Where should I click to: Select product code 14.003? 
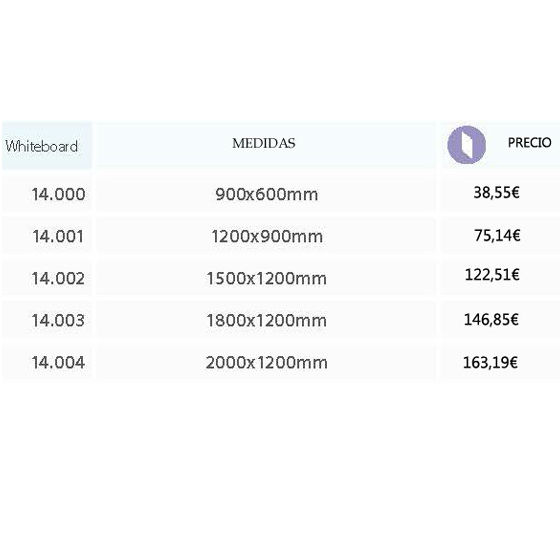pyautogui.click(x=58, y=320)
